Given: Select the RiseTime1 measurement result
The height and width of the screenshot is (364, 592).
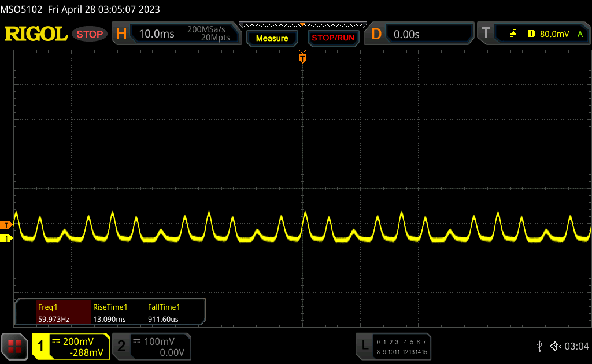Looking at the screenshot, I should (110, 313).
